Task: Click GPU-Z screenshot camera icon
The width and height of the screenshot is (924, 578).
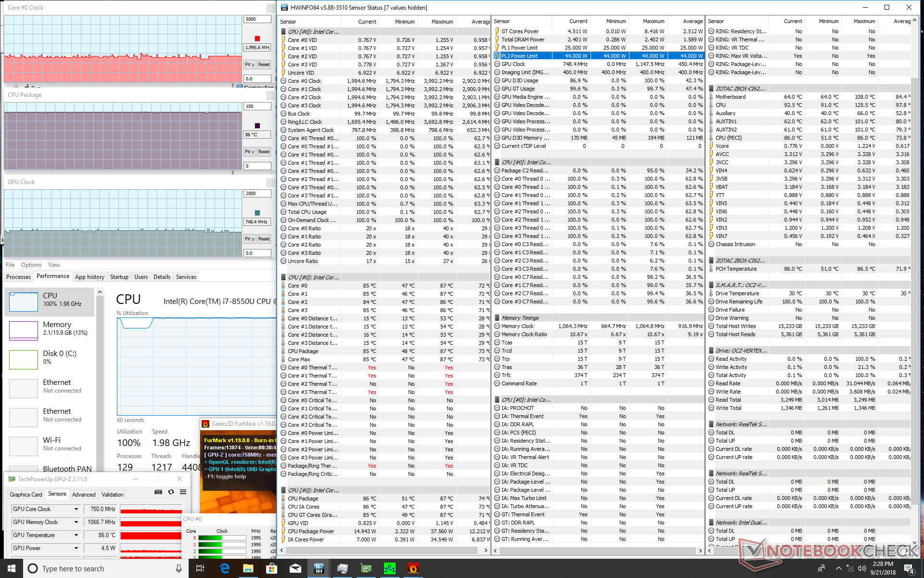Action: (158, 492)
